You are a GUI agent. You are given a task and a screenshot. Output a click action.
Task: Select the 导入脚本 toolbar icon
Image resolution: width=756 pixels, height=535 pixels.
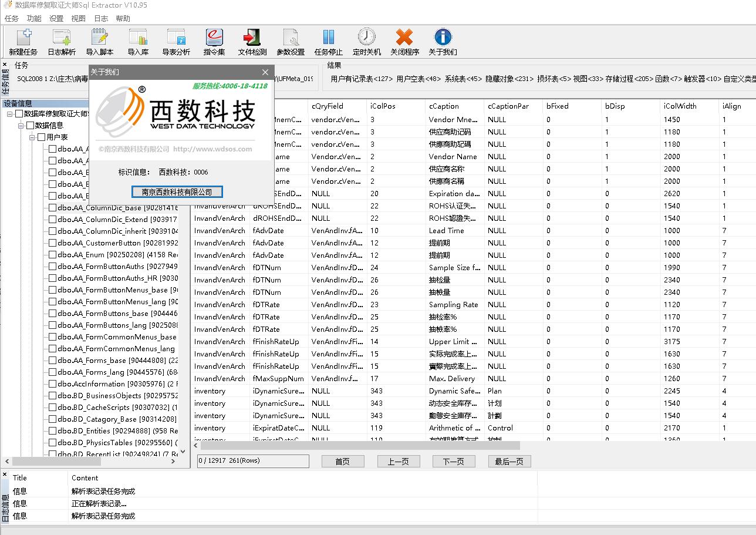click(100, 42)
